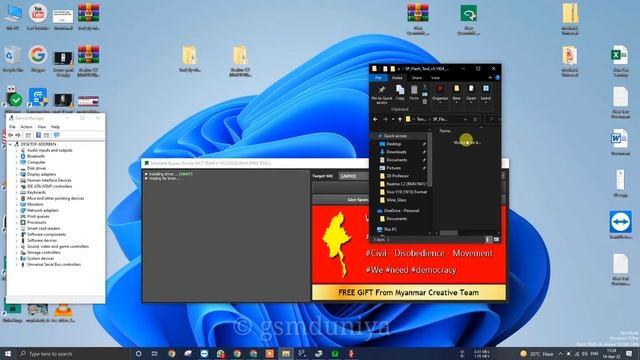
Task: Click Scan for hardware changes toolbar icon
Action: tap(56, 135)
